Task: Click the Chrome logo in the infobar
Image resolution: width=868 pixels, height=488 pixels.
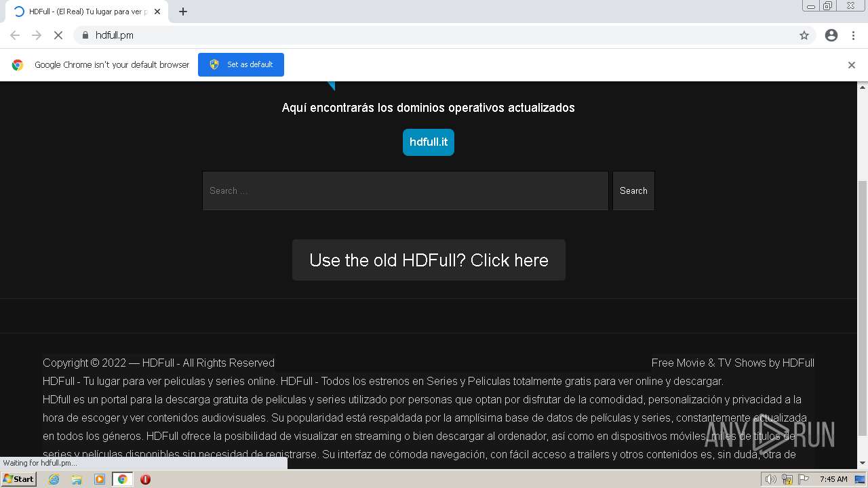Action: click(18, 65)
